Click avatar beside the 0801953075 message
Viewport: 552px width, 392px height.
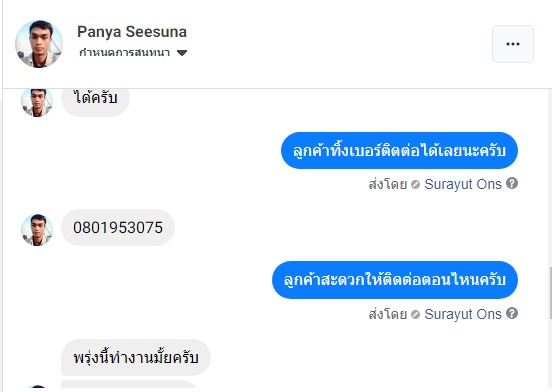[x=37, y=230]
